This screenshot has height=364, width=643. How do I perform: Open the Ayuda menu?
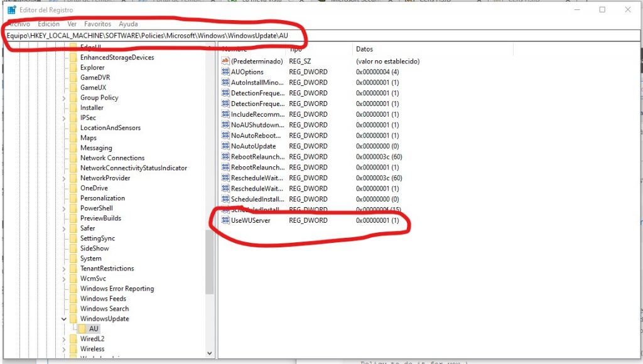point(128,24)
